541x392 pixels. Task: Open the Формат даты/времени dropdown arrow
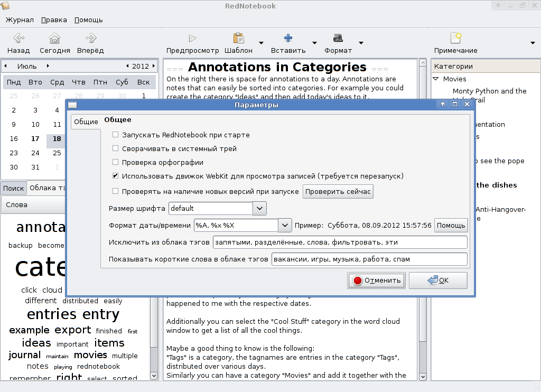pos(285,226)
